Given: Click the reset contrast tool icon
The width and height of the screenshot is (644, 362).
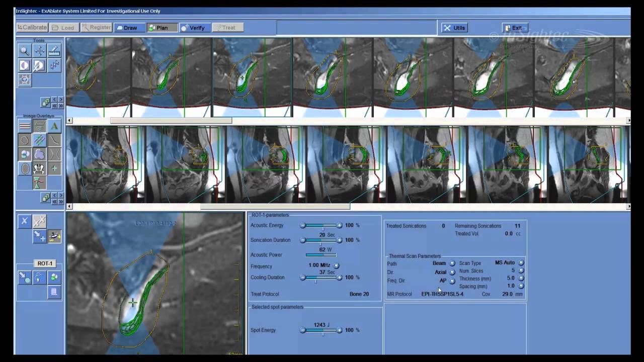Looking at the screenshot, I should (x=39, y=65).
